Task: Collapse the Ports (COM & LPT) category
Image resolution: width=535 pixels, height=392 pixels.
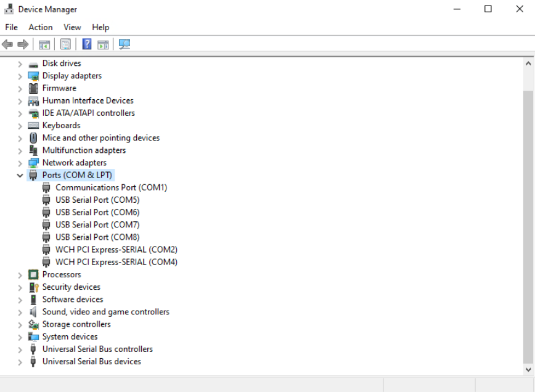Action: 20,176
